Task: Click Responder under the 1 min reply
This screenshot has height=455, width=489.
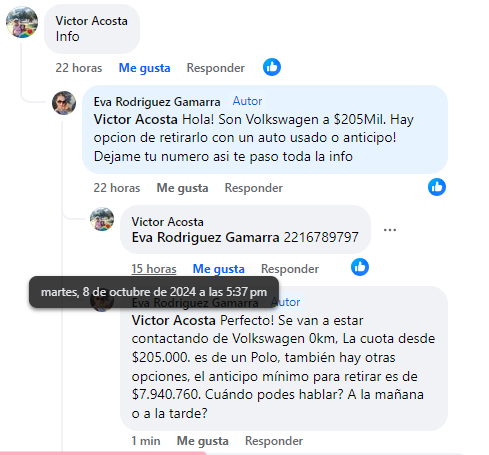Action: 274,441
